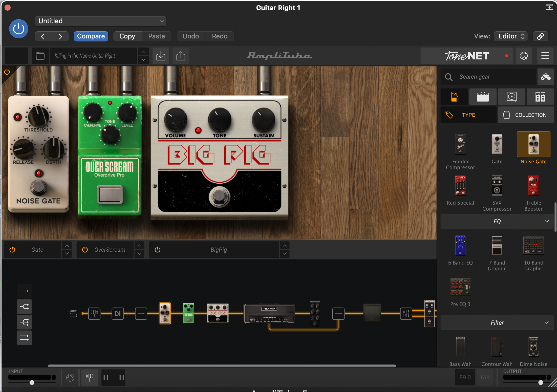Click the TAP tempo button
This screenshot has height=392, width=557.
(x=485, y=377)
